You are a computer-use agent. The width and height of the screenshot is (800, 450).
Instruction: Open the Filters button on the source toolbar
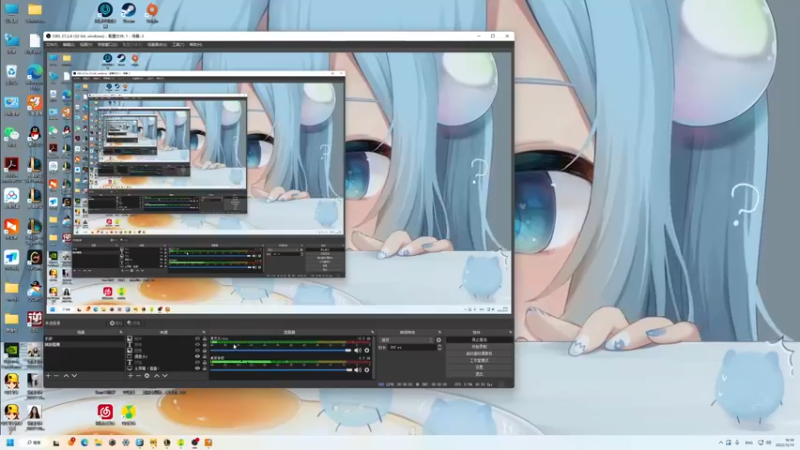[134, 323]
